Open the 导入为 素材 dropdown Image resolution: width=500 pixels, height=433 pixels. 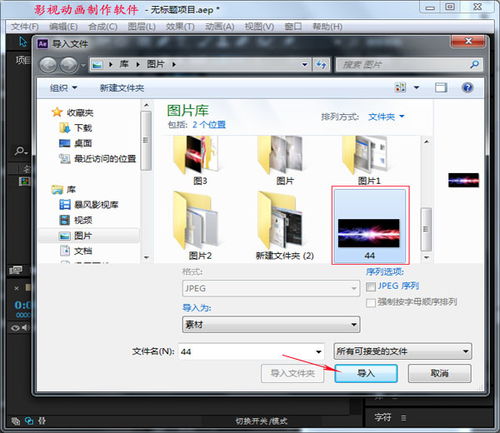pyautogui.click(x=271, y=324)
